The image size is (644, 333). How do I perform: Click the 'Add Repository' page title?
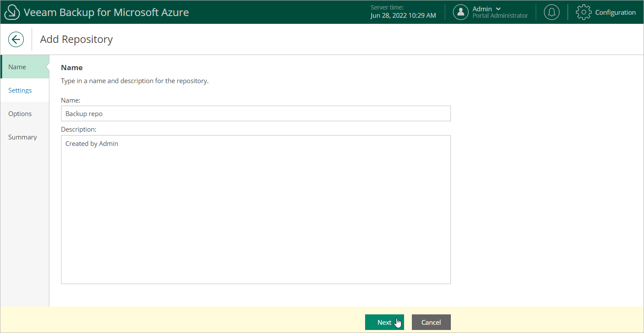pyautogui.click(x=77, y=39)
